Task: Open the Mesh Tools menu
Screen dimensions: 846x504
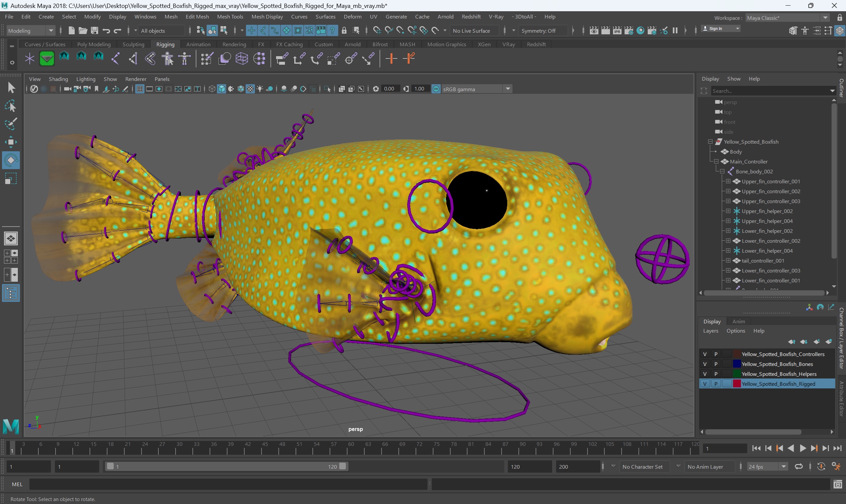Action: click(x=230, y=17)
